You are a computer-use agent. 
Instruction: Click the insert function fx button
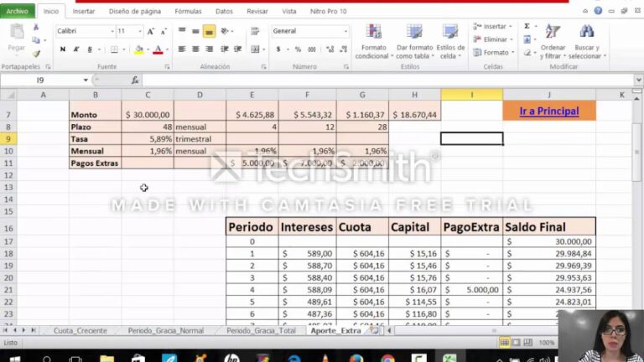tap(135, 80)
